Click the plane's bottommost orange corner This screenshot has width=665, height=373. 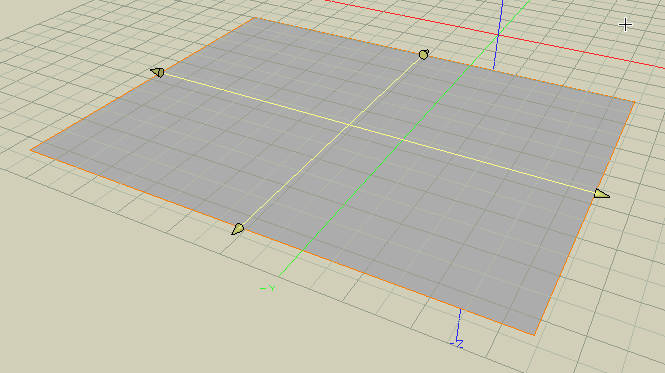point(534,335)
